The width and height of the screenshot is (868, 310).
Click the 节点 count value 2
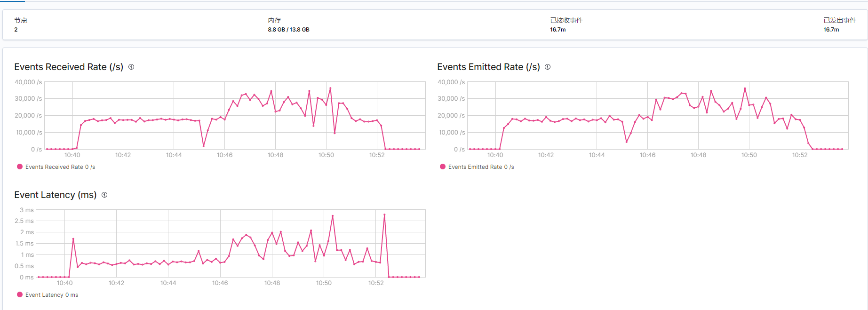pos(16,30)
